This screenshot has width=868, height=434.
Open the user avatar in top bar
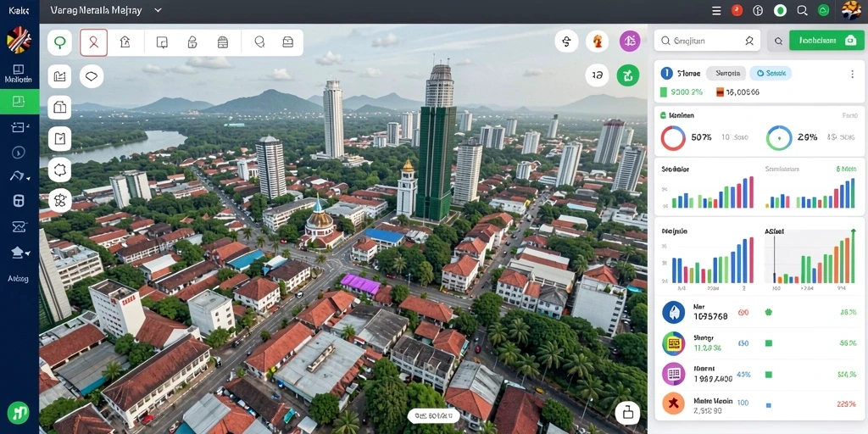click(x=851, y=10)
